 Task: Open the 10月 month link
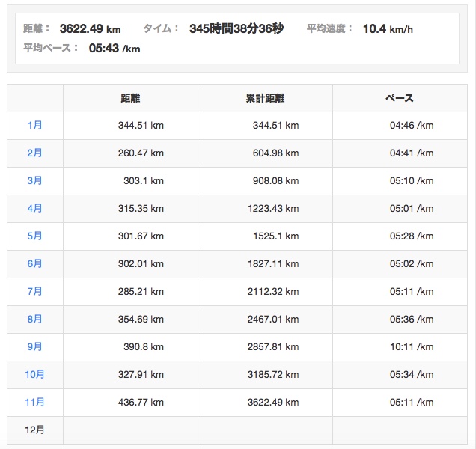pyautogui.click(x=34, y=374)
